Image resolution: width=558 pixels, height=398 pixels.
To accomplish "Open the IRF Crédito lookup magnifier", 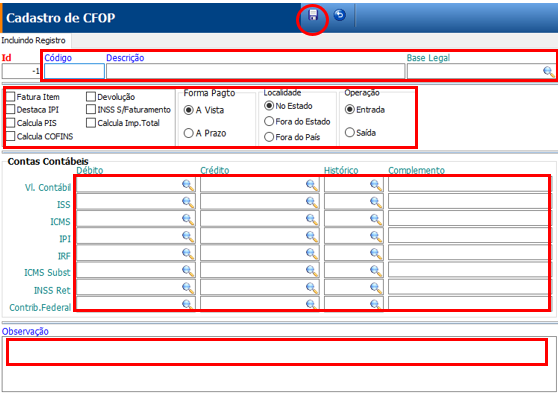I will click(x=311, y=253).
